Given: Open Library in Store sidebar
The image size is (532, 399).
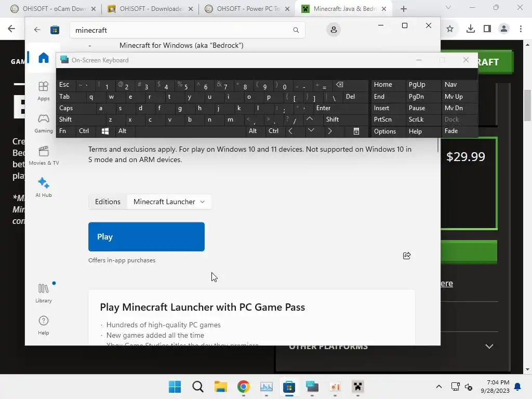Looking at the screenshot, I should pyautogui.click(x=44, y=293).
